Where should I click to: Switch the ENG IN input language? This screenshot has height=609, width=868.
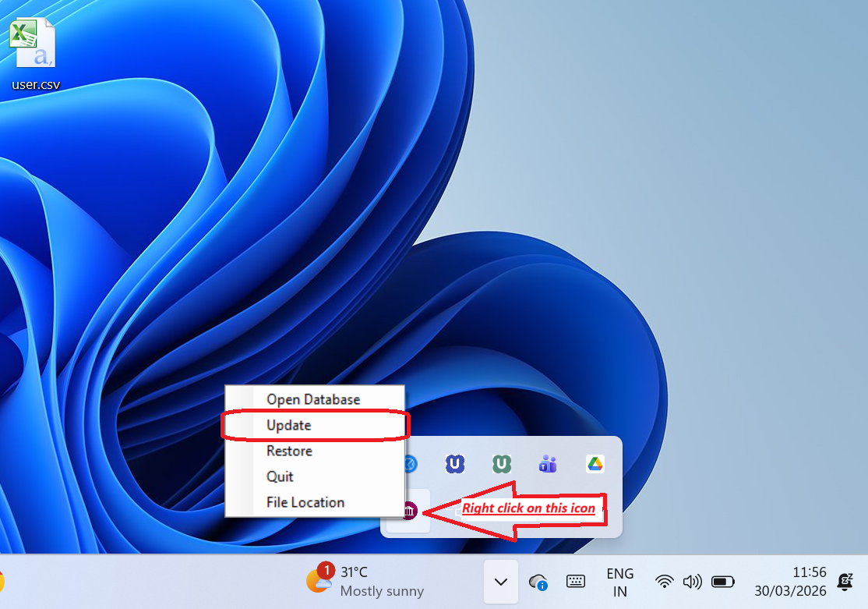click(619, 582)
